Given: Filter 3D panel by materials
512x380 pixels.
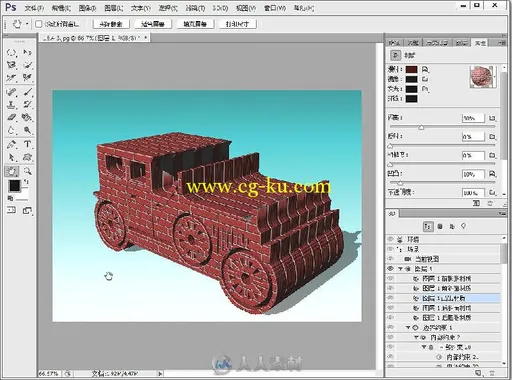Looking at the screenshot, I should coord(452,226).
